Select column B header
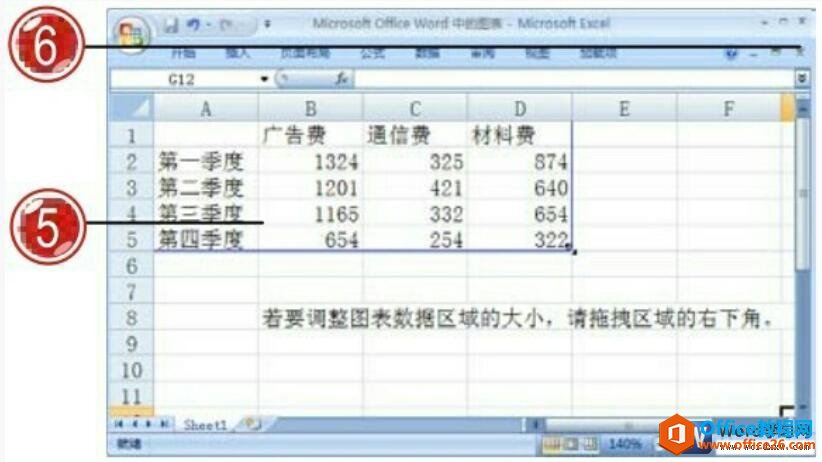The width and height of the screenshot is (822, 462). [310, 109]
